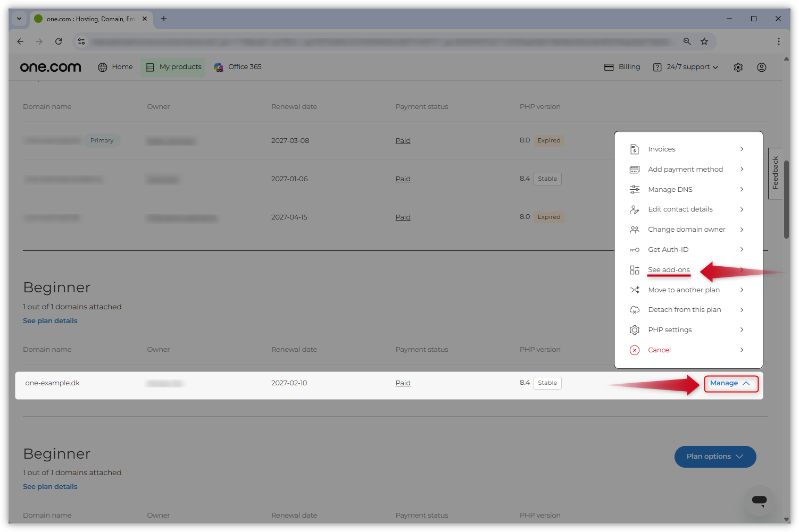Click the support question mark icon
The image size is (799, 532).
[x=657, y=67]
